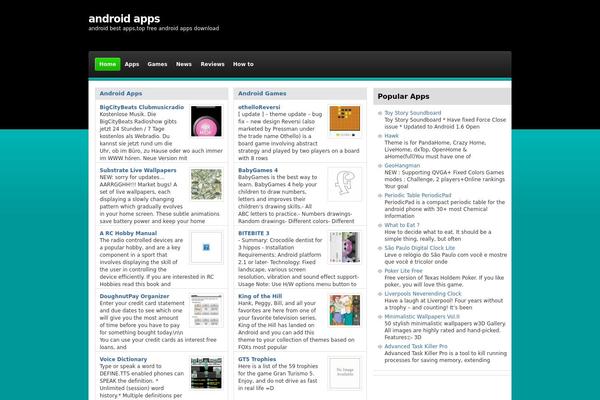Image resolution: width=600 pixels, height=400 pixels.
Task: Open A RC Hobby Manual title link
Action: click(x=128, y=233)
